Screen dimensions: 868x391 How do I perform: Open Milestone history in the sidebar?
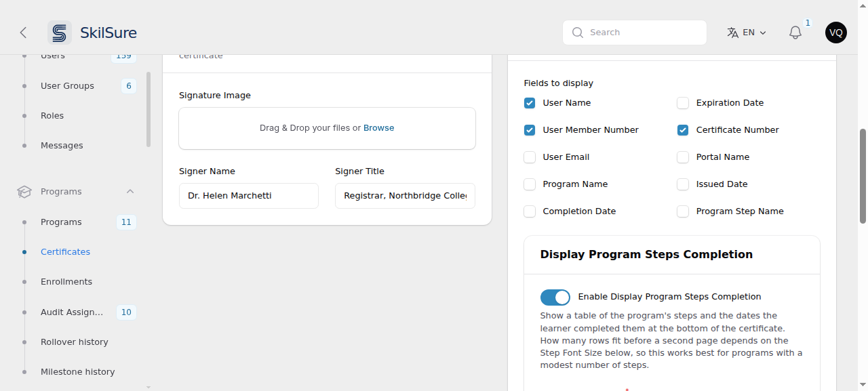point(77,372)
